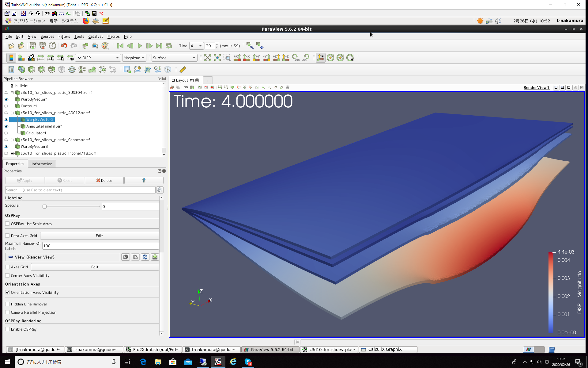This screenshot has height=368, width=588.
Task: Toggle visibility of WarpByVector1
Action: 6,99
